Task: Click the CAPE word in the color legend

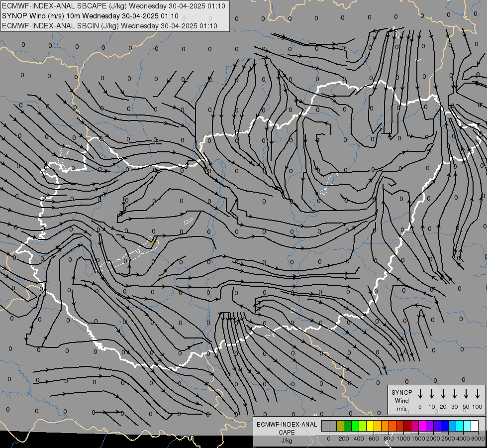Action: click(287, 433)
